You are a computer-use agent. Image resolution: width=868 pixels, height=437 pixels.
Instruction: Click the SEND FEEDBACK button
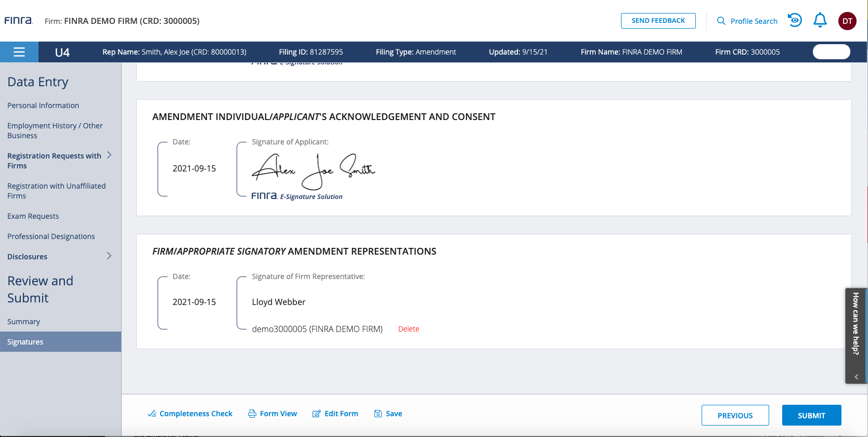(x=658, y=21)
